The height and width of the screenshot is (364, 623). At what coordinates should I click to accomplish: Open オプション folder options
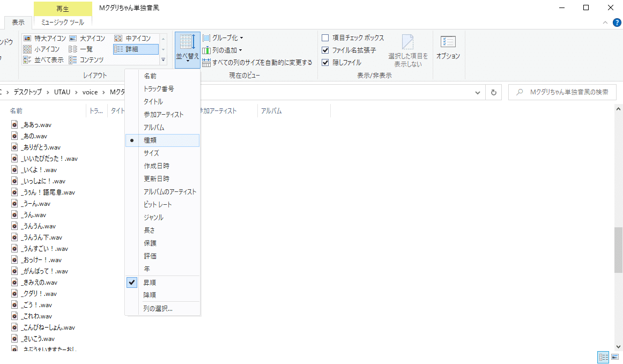(448, 48)
